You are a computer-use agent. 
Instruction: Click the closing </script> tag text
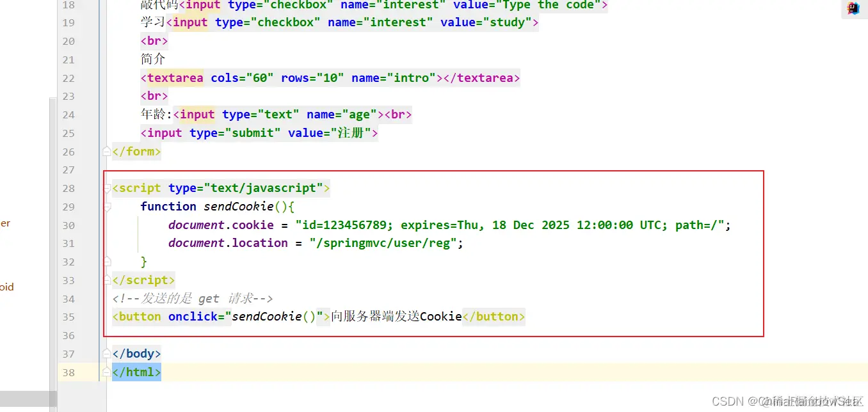pos(143,280)
